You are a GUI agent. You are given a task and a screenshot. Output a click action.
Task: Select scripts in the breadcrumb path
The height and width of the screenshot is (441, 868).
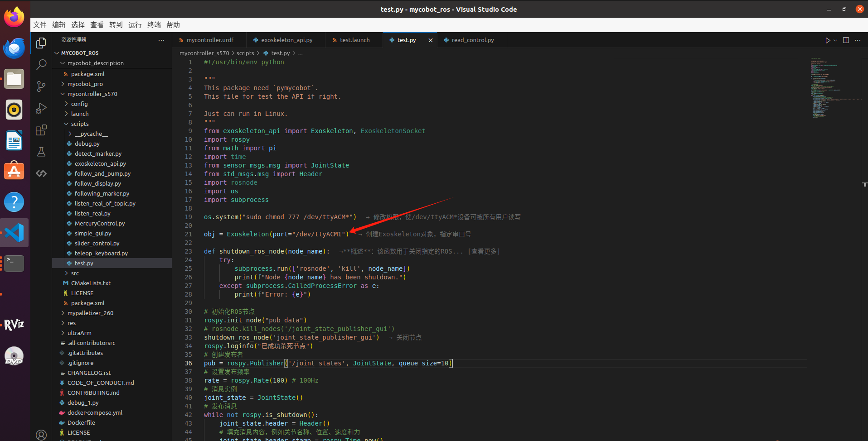245,53
